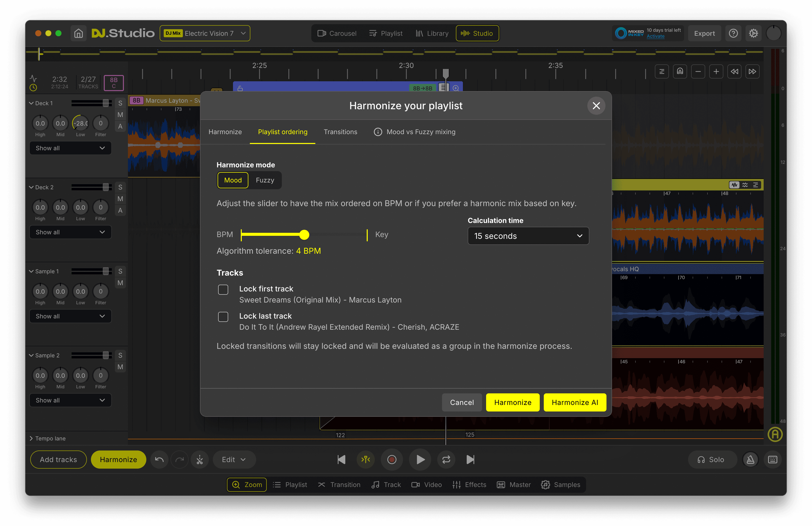Toggle the snap-to-playhead icon
812x526 pixels.
366,460
